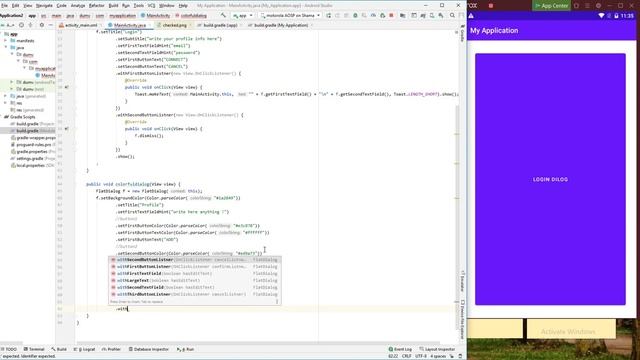Click the Hide project panel minus icon
Viewport: 640px width, 360px height.
point(51,25)
